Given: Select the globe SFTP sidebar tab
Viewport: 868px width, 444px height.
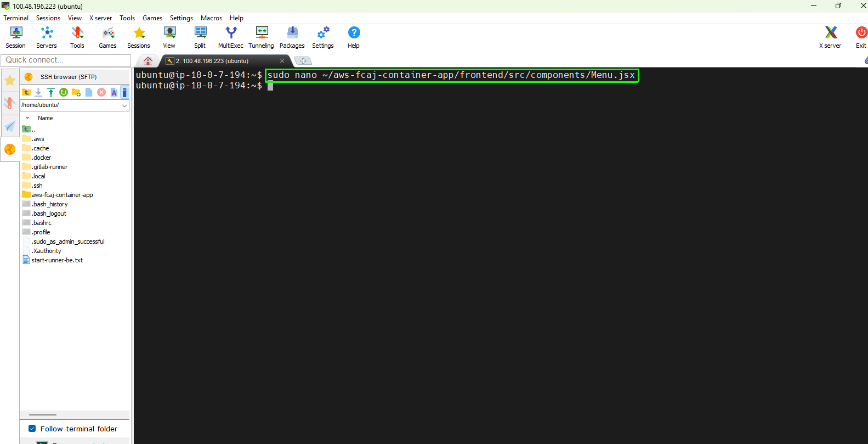Looking at the screenshot, I should 10,149.
